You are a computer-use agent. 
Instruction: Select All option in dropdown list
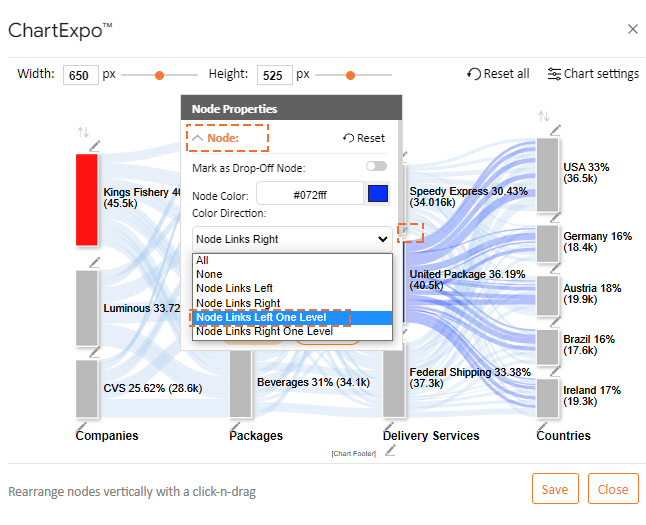tap(292, 260)
